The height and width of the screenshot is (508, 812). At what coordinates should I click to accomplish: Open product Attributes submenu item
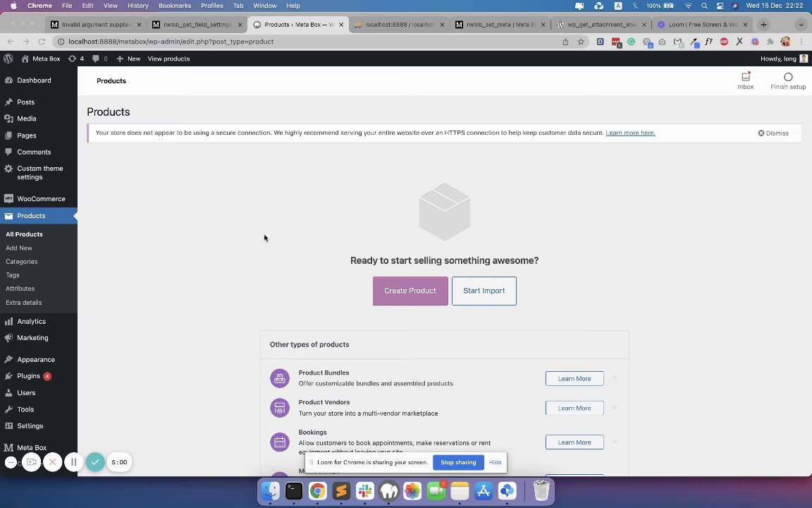[x=20, y=288]
